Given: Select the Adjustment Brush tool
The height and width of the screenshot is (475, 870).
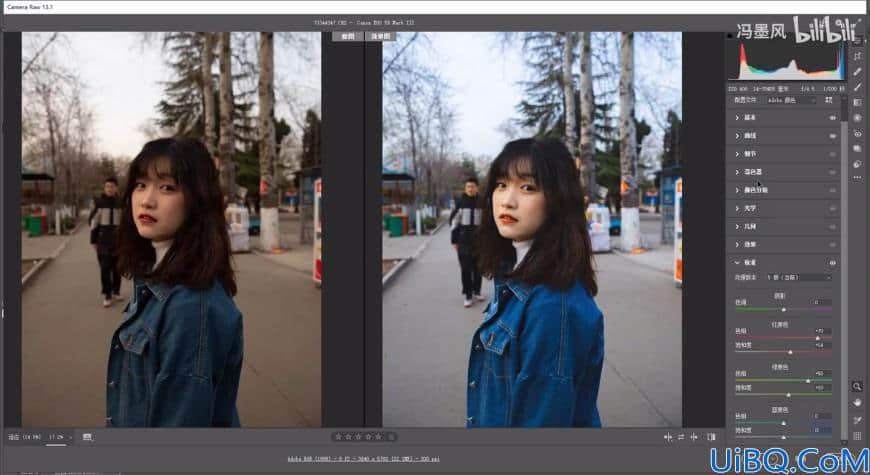Looking at the screenshot, I should point(857,87).
